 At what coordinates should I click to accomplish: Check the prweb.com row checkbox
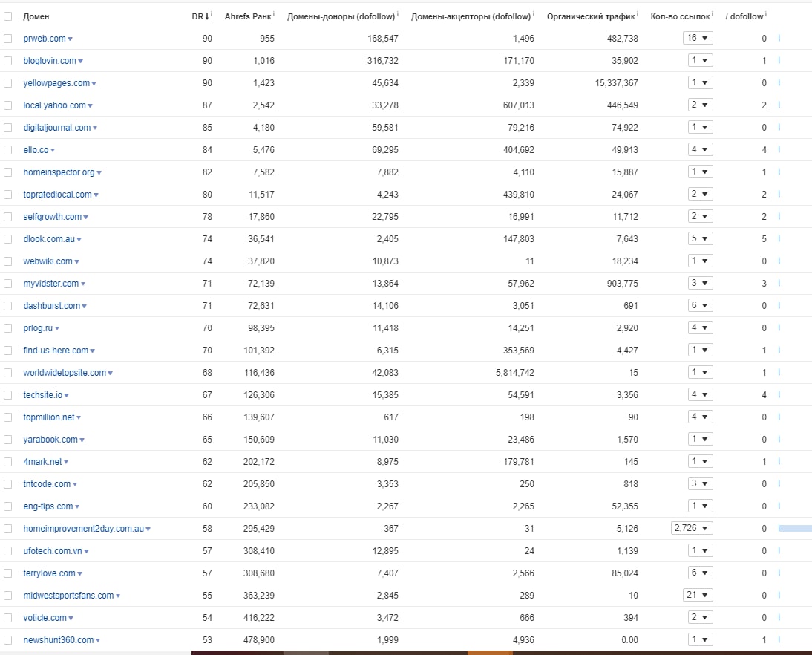(x=7, y=39)
